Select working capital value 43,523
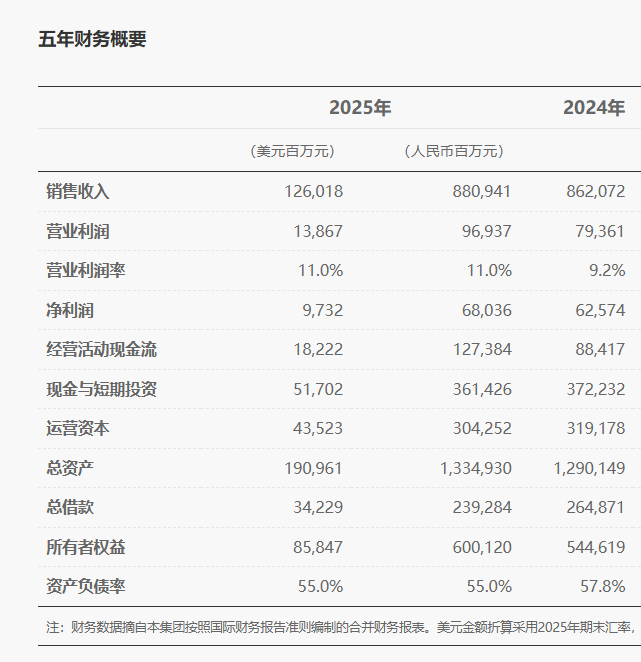Image resolution: width=641 pixels, height=662 pixels. (x=318, y=428)
